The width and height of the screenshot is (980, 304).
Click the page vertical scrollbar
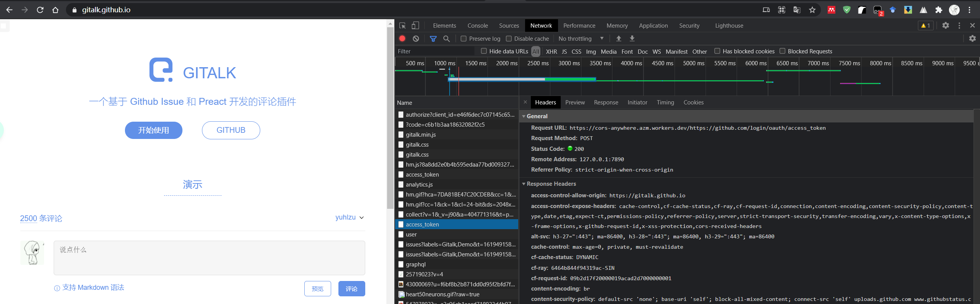(390, 117)
